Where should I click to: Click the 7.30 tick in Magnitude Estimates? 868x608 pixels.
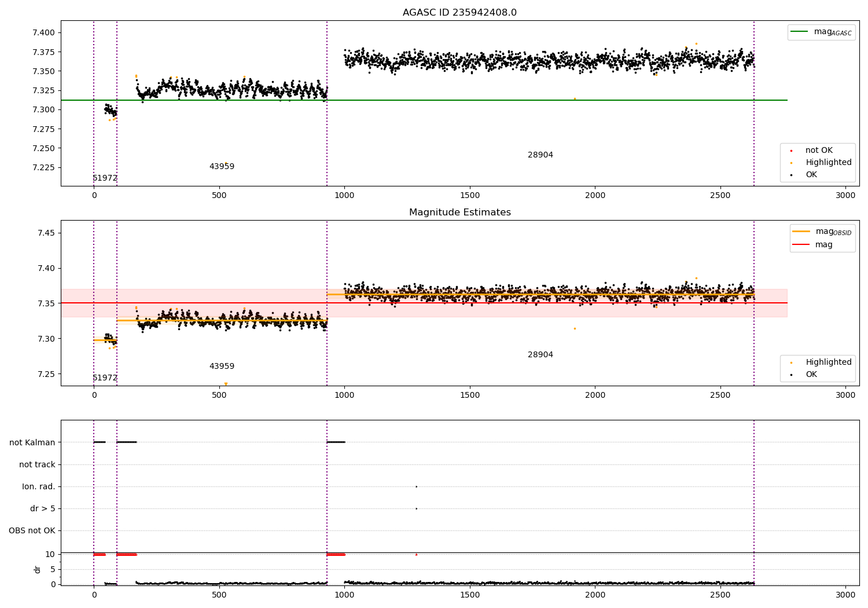pyautogui.click(x=46, y=339)
